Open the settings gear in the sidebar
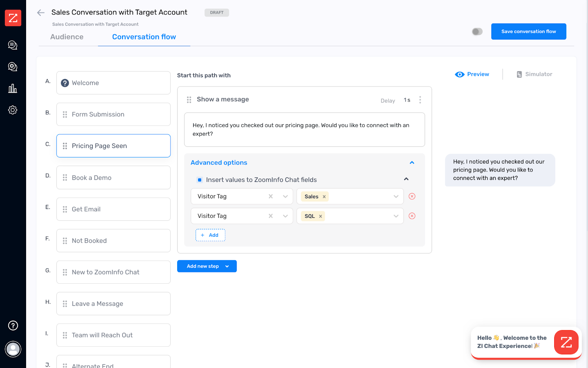The height and width of the screenshot is (368, 588). tap(13, 110)
